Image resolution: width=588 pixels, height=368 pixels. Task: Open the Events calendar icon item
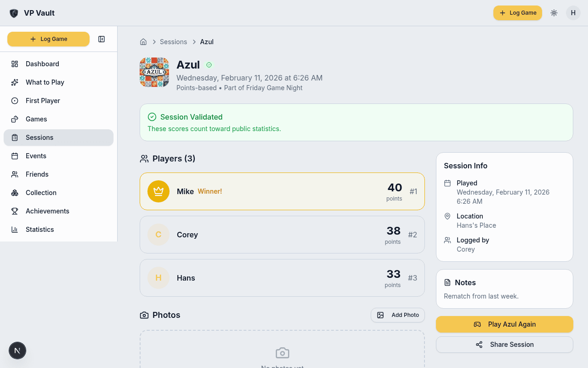click(x=15, y=156)
